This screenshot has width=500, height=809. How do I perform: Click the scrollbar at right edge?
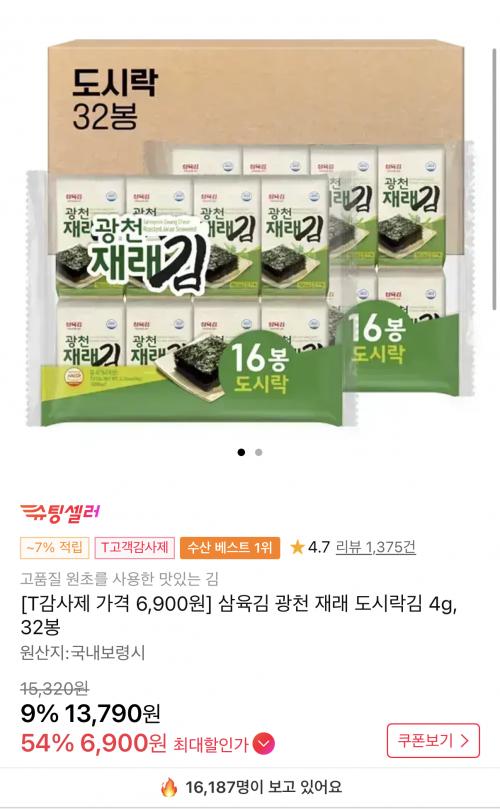495,179
